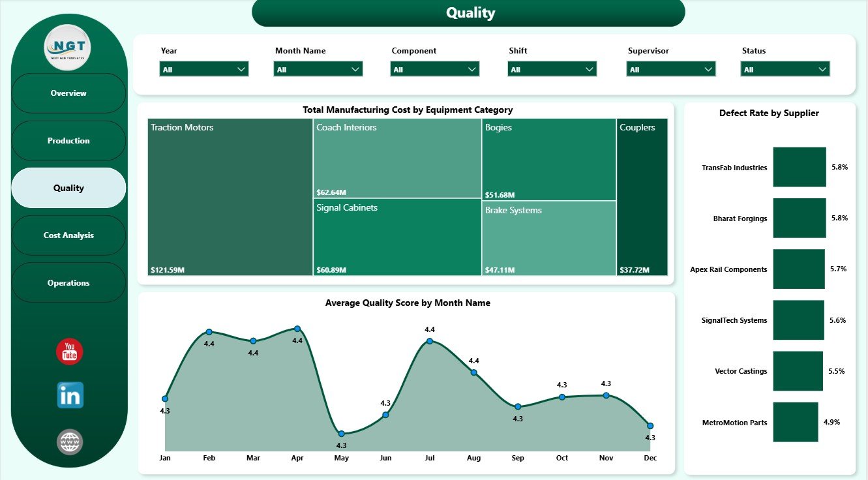Select the Coach Interiors treemap tile
Screen dimensions: 868x480
tap(397, 158)
